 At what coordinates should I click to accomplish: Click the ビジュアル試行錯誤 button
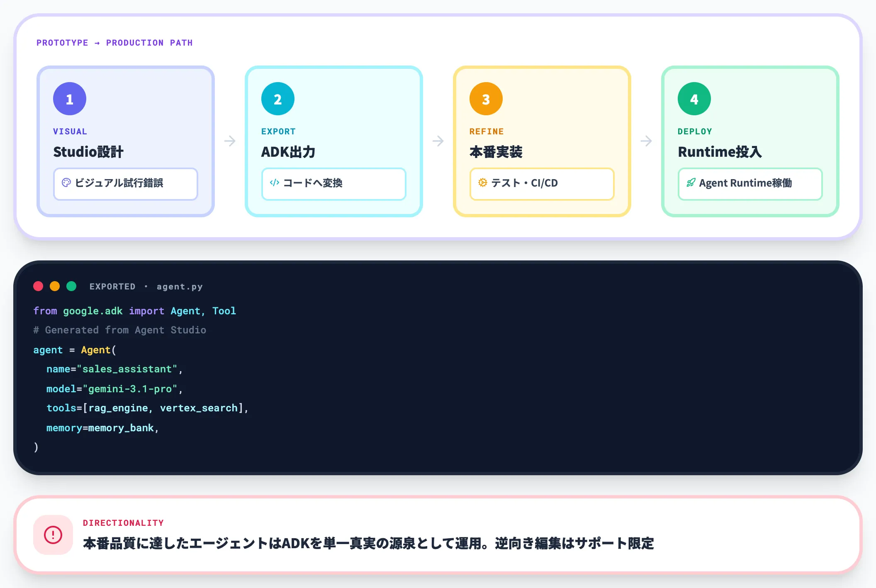click(x=125, y=184)
